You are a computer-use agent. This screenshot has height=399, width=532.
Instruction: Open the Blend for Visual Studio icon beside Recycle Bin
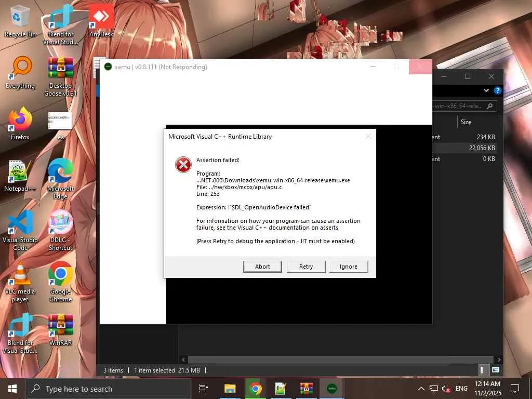[60, 25]
